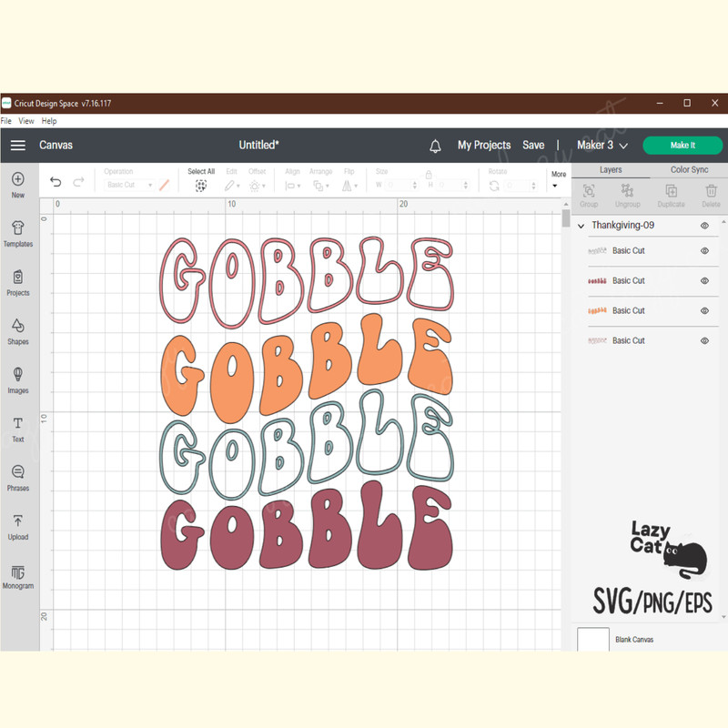728x728 pixels.
Task: Add text with the Text tool
Action: click(x=18, y=424)
